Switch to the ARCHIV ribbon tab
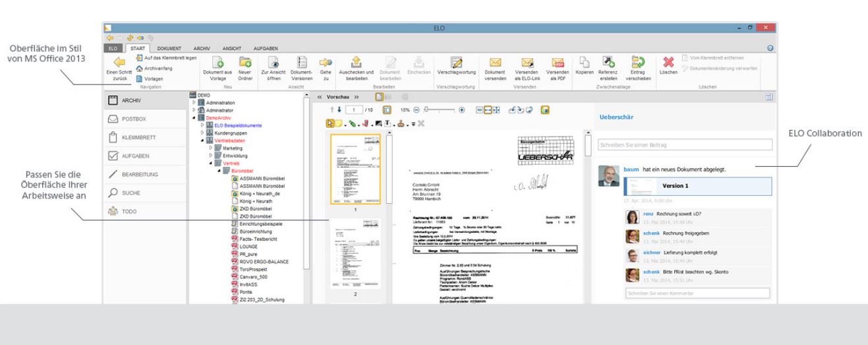868x345 pixels. [x=201, y=49]
